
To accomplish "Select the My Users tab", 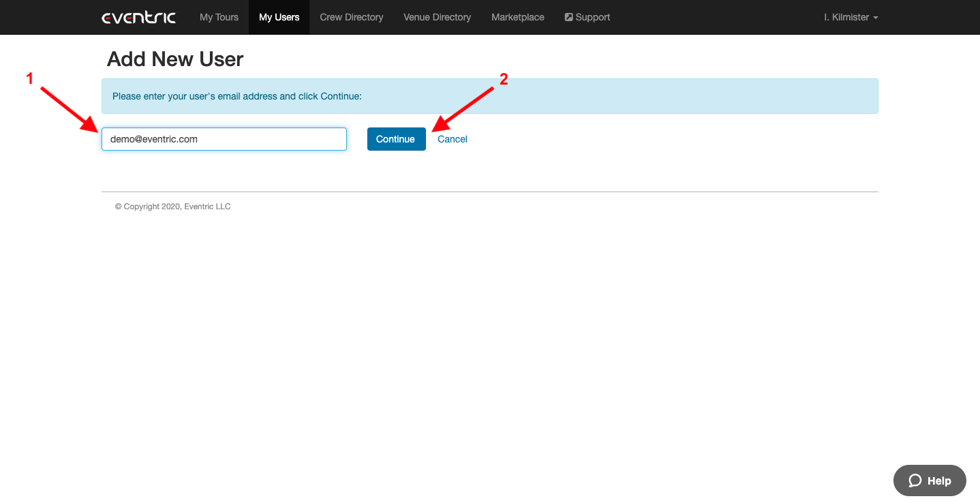I will 279,17.
